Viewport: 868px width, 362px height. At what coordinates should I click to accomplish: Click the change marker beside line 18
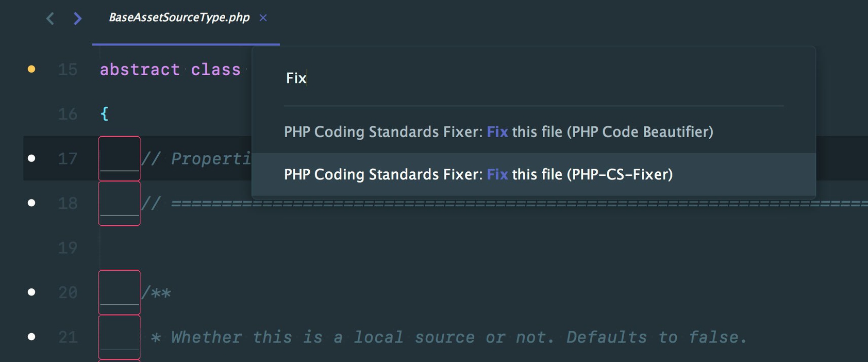click(x=31, y=203)
